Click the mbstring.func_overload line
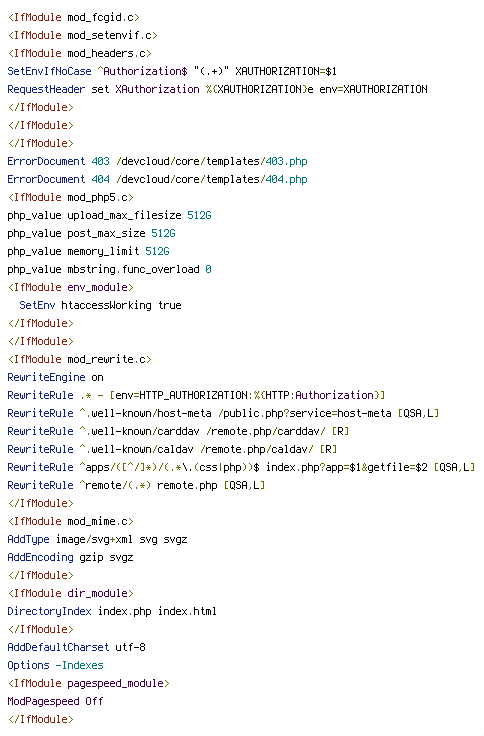Image resolution: width=484 pixels, height=736 pixels. coord(109,269)
